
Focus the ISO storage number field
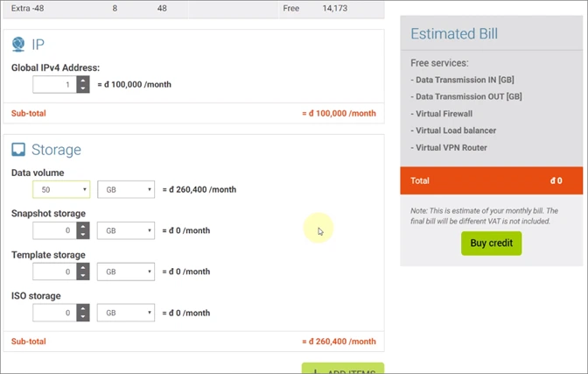[55, 313]
